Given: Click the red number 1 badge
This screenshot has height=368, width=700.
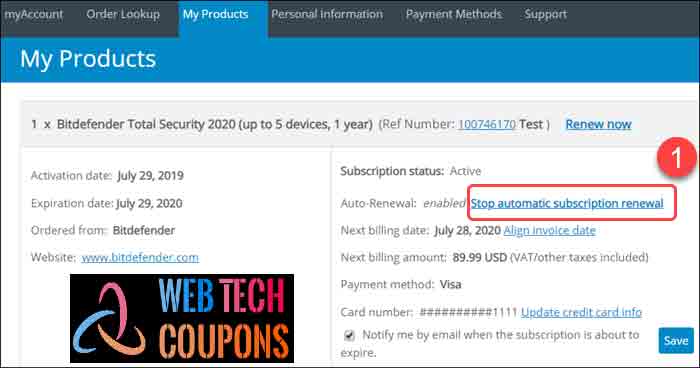Looking at the screenshot, I should tap(676, 157).
